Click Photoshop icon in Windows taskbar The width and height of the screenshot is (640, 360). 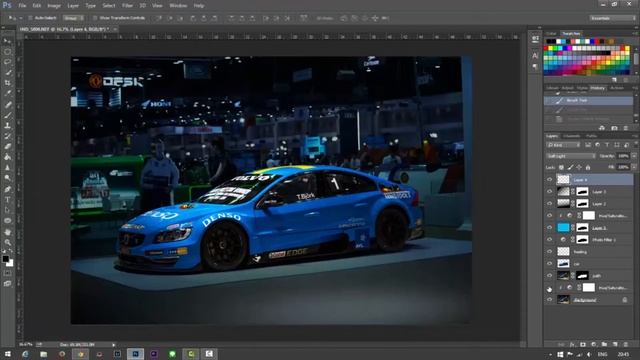(136, 354)
